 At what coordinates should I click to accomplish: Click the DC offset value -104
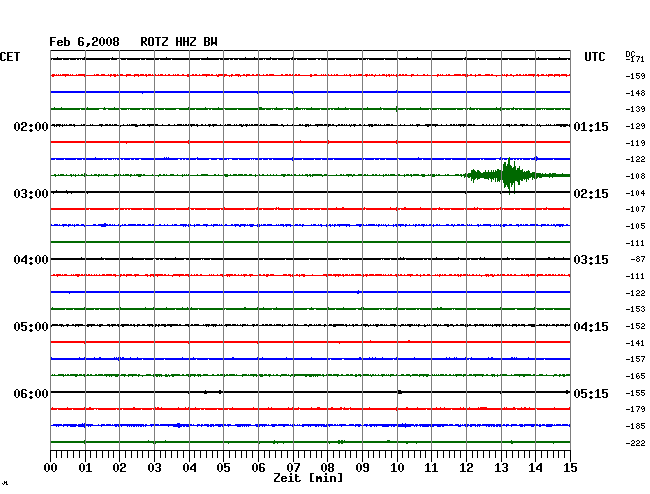[x=635, y=193]
